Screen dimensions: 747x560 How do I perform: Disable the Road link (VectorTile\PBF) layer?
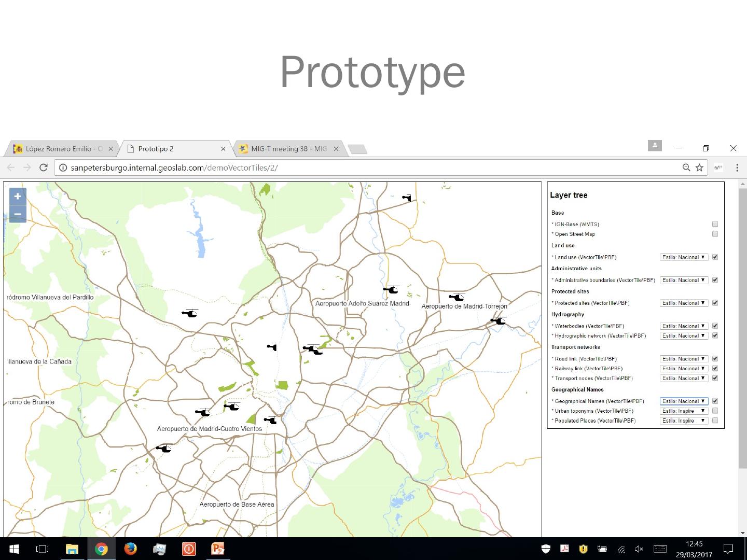click(x=715, y=358)
